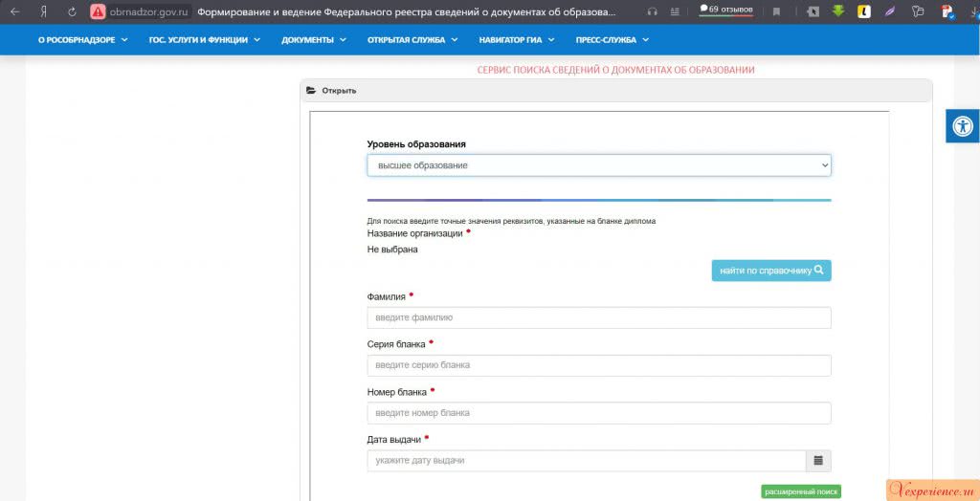Click into the Фамилия input field
The width and height of the screenshot is (980, 501).
click(x=599, y=317)
